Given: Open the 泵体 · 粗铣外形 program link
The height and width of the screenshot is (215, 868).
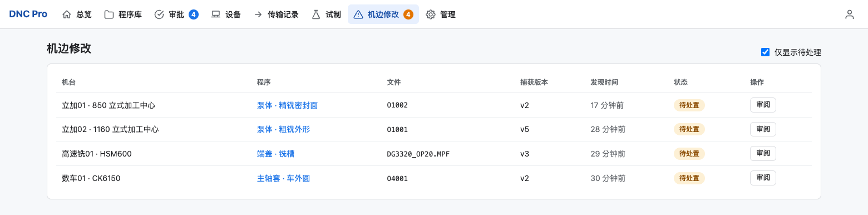Looking at the screenshot, I should pos(283,129).
